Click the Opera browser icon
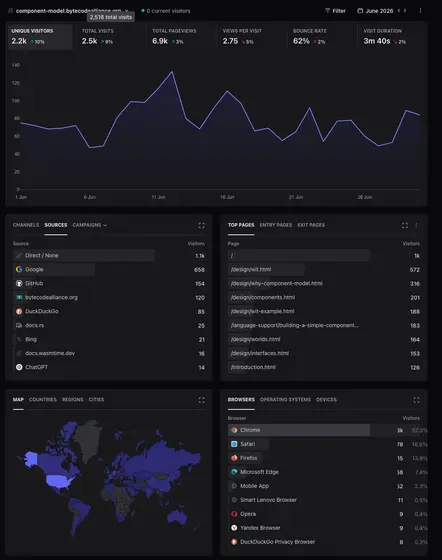The height and width of the screenshot is (560, 442). click(x=234, y=514)
